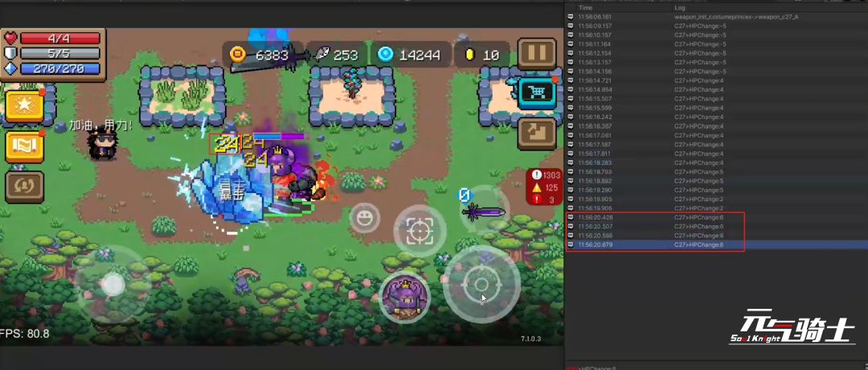The image size is (868, 370).
Task: Select log row at 11:56:06.161
Action: coord(718,17)
